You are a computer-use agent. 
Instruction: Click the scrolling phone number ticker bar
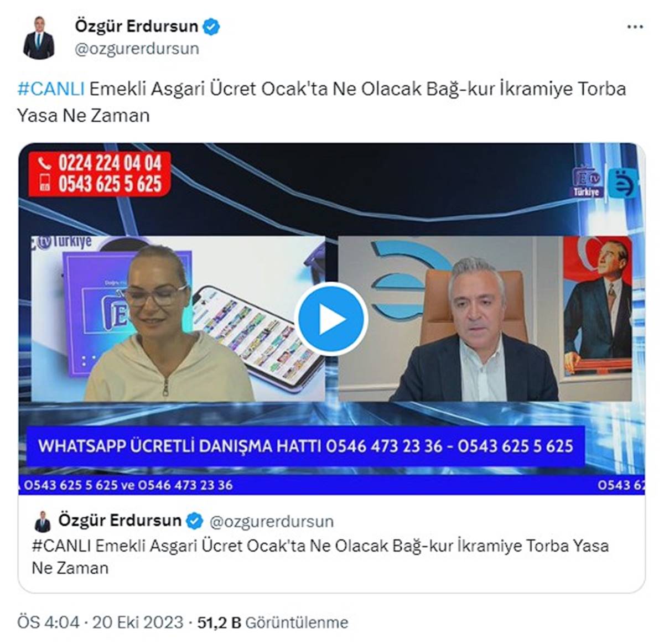(331, 485)
